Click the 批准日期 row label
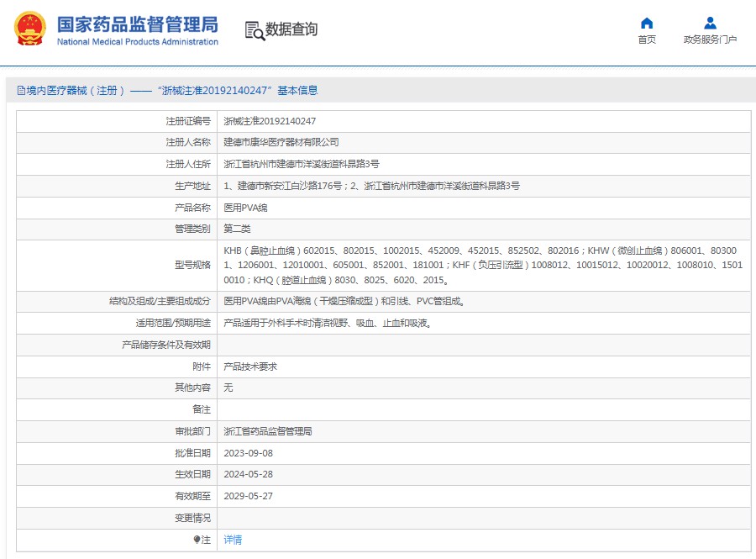The width and height of the screenshot is (756, 559). click(x=192, y=453)
